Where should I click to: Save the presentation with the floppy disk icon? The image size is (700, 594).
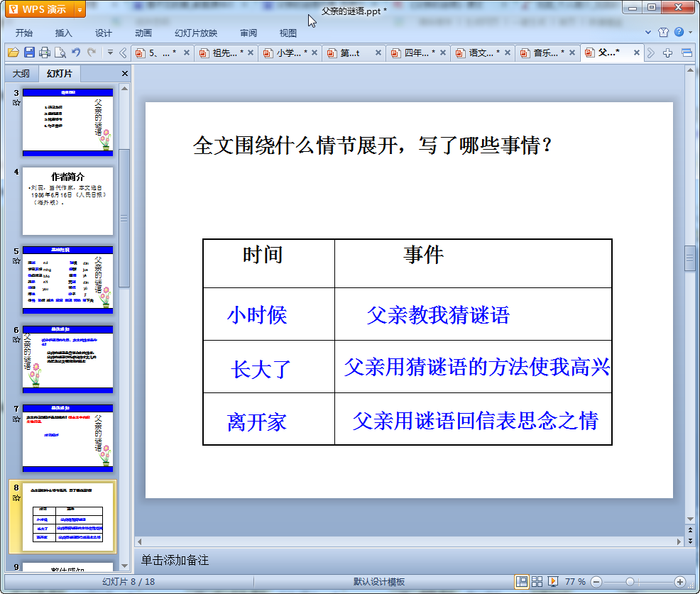tap(29, 53)
